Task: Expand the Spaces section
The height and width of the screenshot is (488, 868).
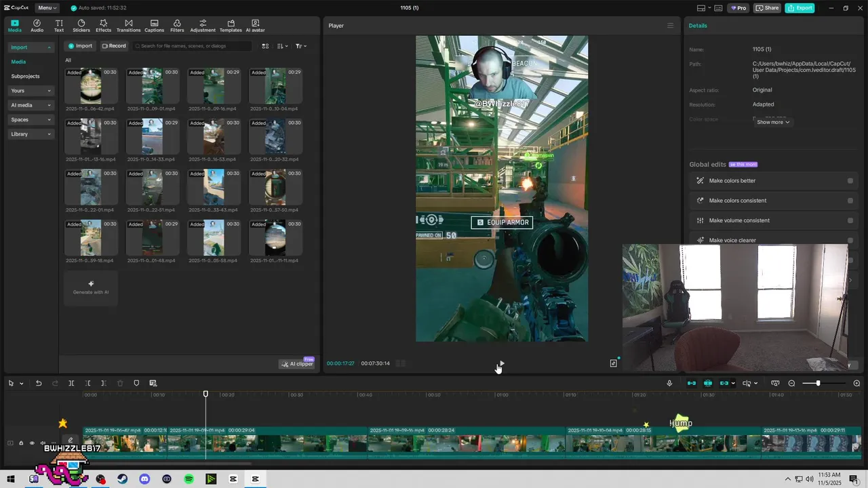Action: (x=31, y=120)
